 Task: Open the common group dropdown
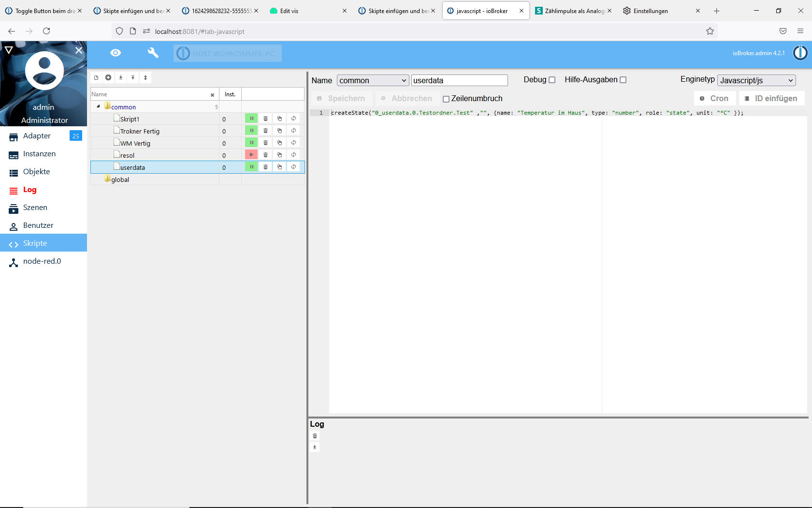373,80
